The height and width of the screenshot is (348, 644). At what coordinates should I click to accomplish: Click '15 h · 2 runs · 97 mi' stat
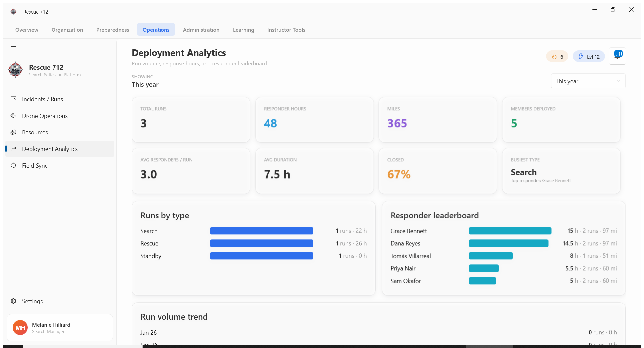pos(592,231)
